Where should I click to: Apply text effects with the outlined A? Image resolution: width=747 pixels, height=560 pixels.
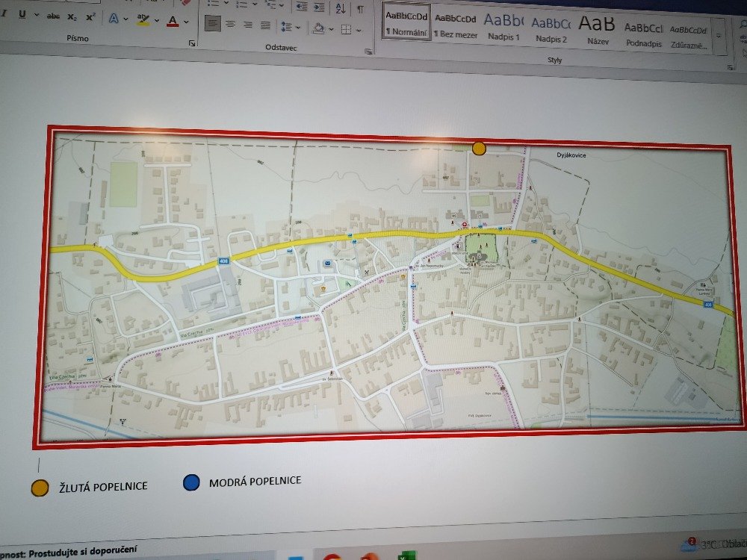click(x=114, y=19)
